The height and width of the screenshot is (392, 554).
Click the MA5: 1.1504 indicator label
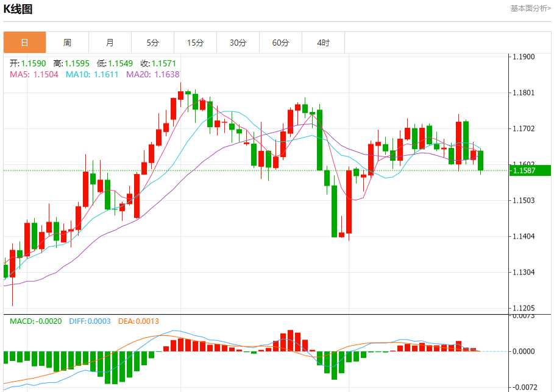tap(34, 74)
